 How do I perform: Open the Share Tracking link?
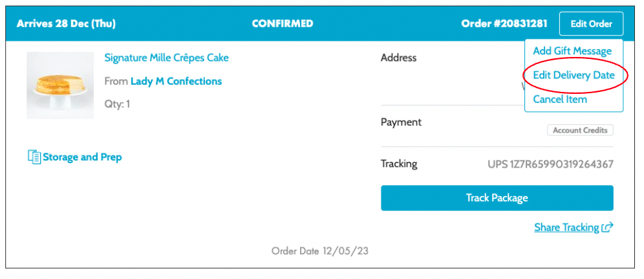pos(566,227)
